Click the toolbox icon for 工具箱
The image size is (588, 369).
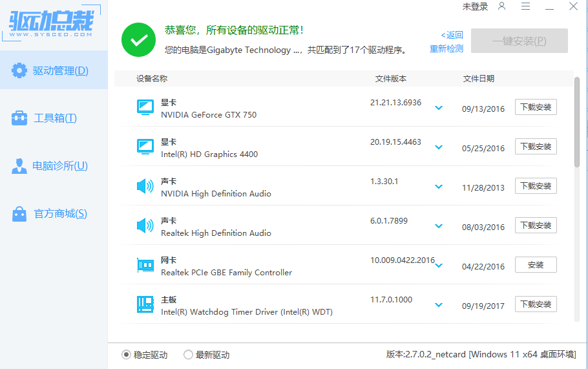[x=19, y=118]
